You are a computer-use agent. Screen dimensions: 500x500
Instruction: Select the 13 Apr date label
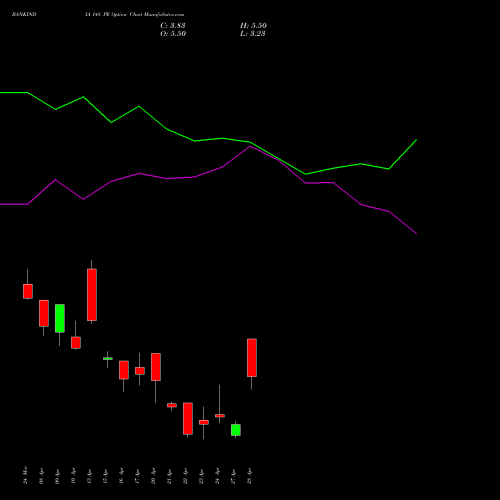coord(89,477)
